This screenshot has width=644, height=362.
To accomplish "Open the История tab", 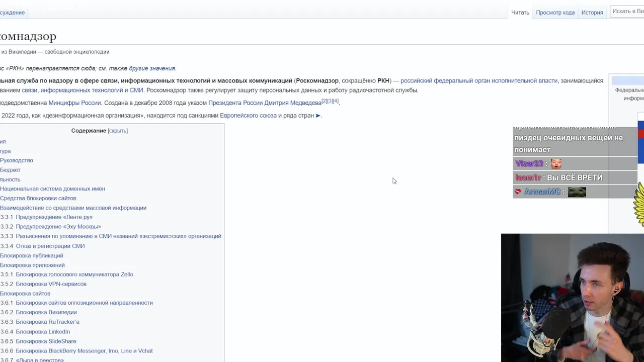I will [592, 13].
